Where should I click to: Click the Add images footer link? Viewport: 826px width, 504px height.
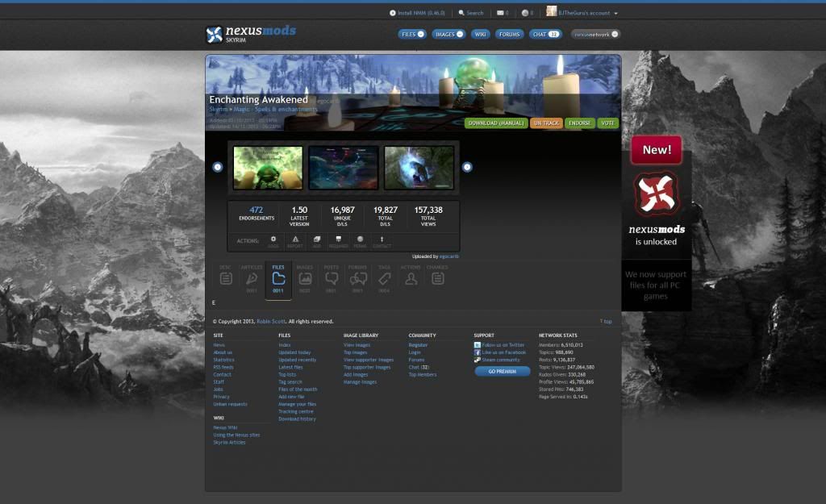[x=356, y=374]
